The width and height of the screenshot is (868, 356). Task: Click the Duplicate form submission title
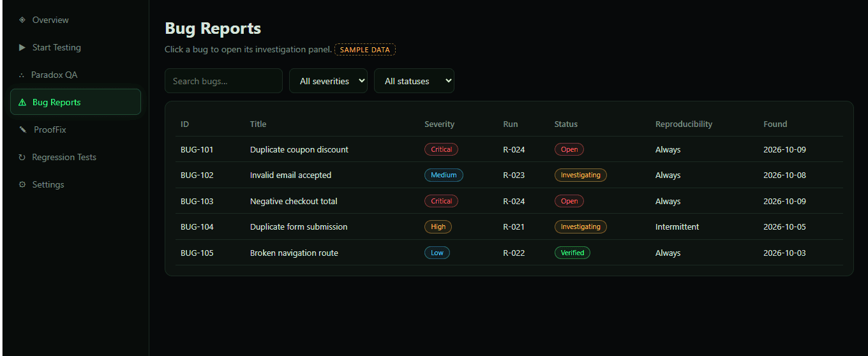[x=299, y=227]
